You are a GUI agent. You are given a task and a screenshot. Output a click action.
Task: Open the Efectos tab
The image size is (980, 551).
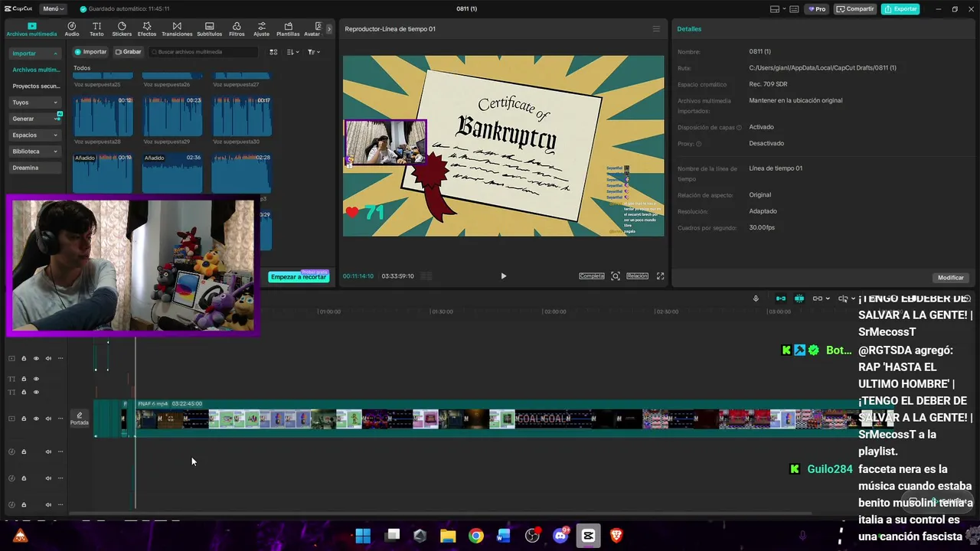pos(147,29)
